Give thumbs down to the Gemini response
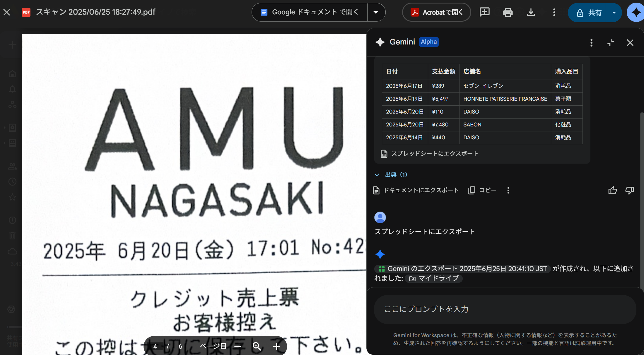The image size is (644, 355). pyautogui.click(x=629, y=190)
